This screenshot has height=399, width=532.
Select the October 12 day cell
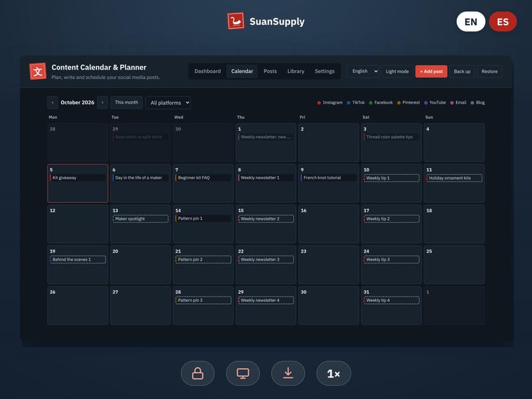(78, 224)
